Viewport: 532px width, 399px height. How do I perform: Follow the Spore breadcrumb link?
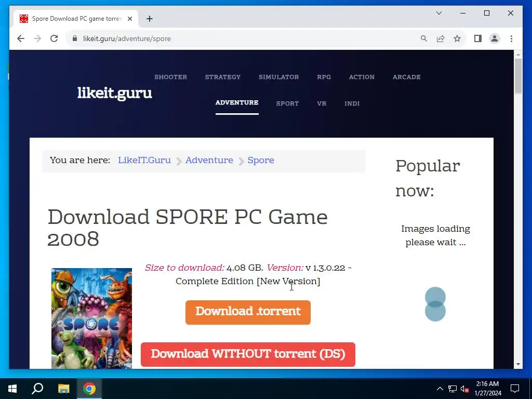(x=261, y=161)
